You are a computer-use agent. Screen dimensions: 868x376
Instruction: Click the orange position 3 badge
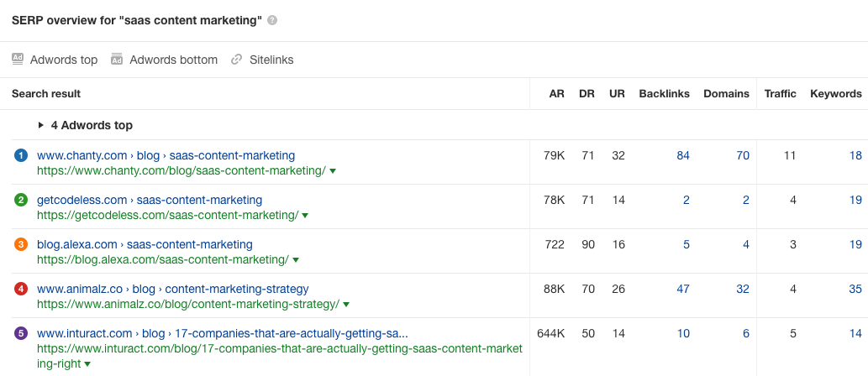[x=20, y=244]
